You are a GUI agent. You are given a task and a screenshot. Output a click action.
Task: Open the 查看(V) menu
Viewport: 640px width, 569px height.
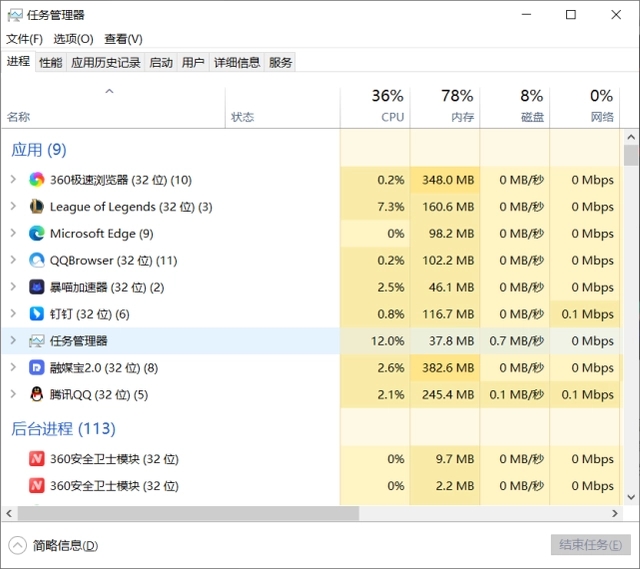tap(123, 39)
